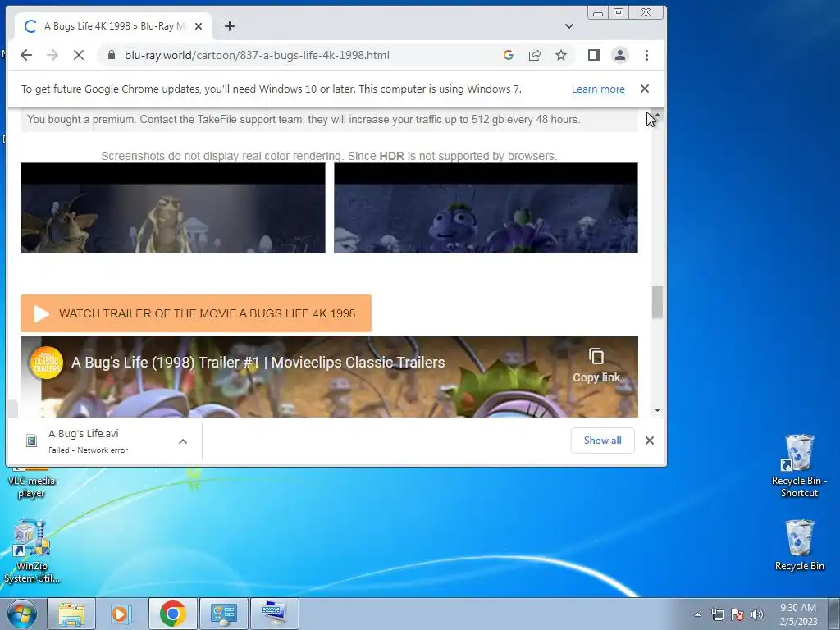
Task: Click Watch Trailer of the Movie button
Action: [x=196, y=313]
